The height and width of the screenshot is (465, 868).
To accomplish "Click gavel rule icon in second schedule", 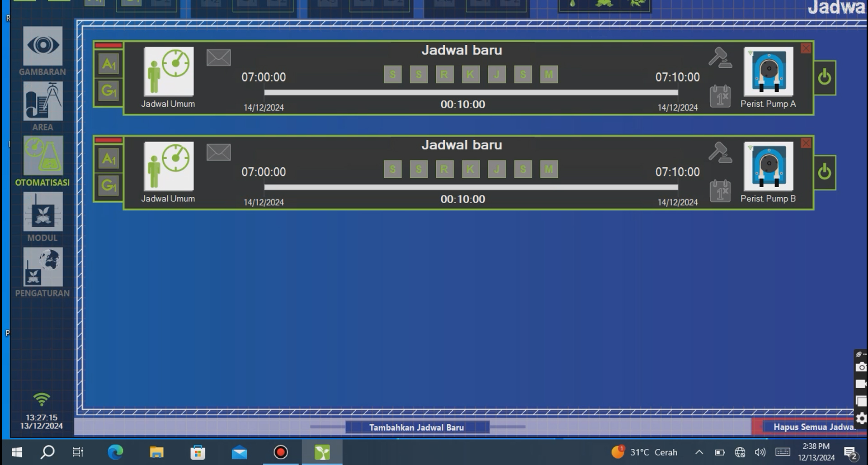I will (720, 152).
